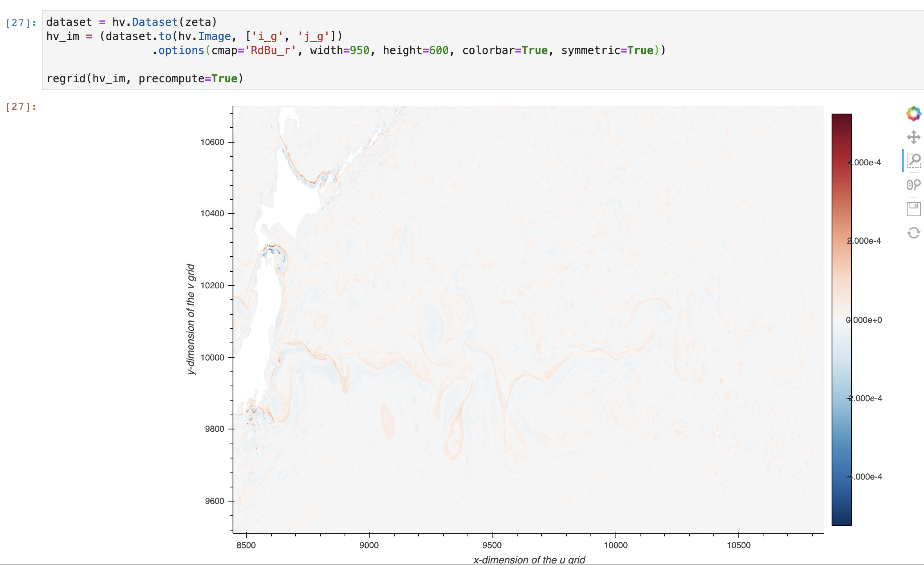Click the vorticity image in the plot area
This screenshot has width=924, height=565.
pos(529,319)
